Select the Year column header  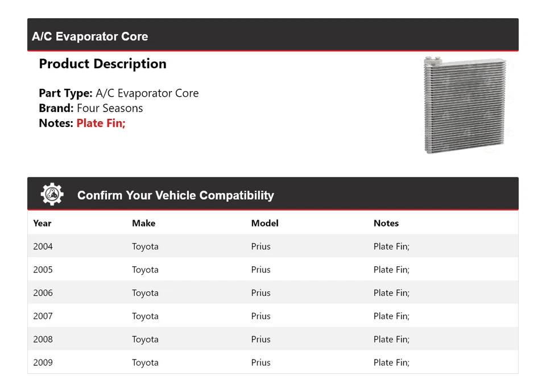(42, 223)
